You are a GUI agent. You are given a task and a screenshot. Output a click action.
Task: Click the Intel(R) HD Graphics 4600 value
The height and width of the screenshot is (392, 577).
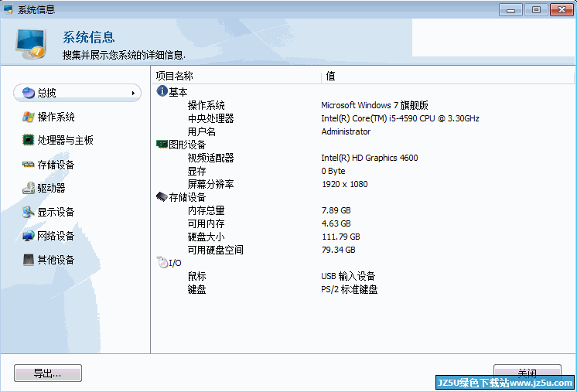coord(370,158)
